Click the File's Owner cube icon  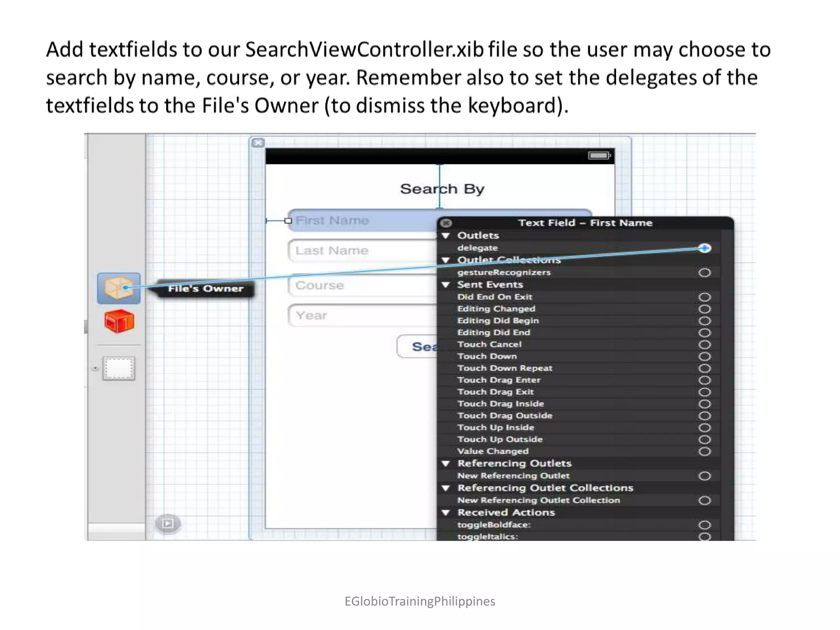point(119,288)
